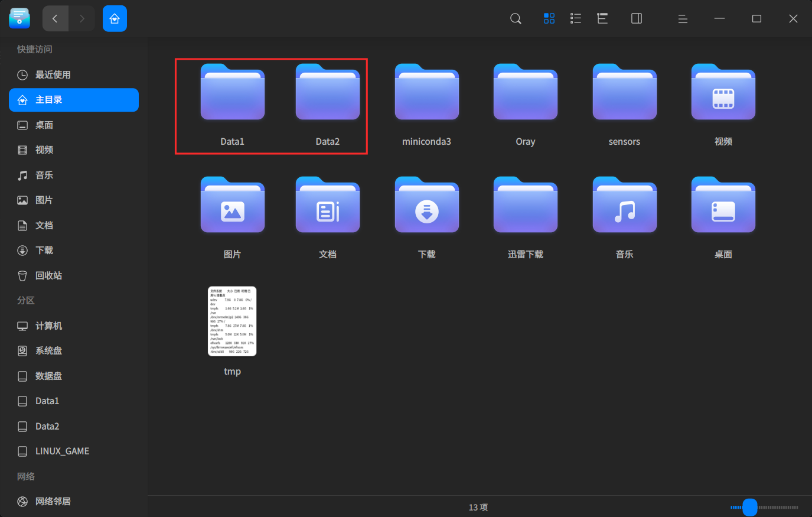This screenshot has width=812, height=517.
Task: Select the Oray folder
Action: pos(526,92)
